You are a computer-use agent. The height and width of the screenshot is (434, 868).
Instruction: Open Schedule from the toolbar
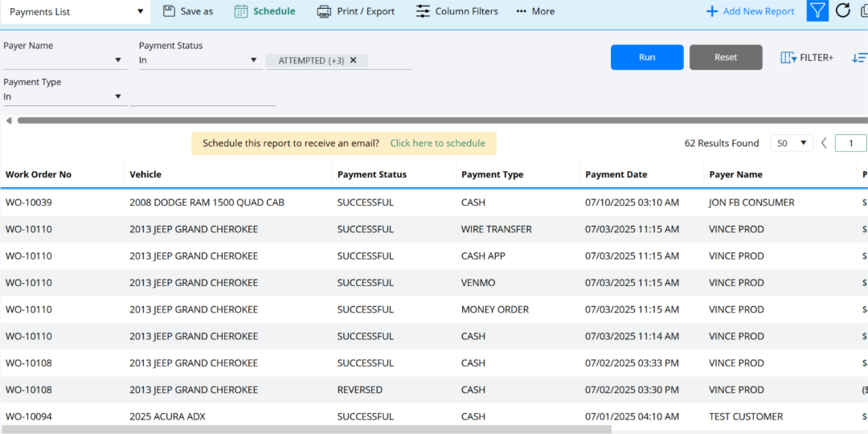274,11
